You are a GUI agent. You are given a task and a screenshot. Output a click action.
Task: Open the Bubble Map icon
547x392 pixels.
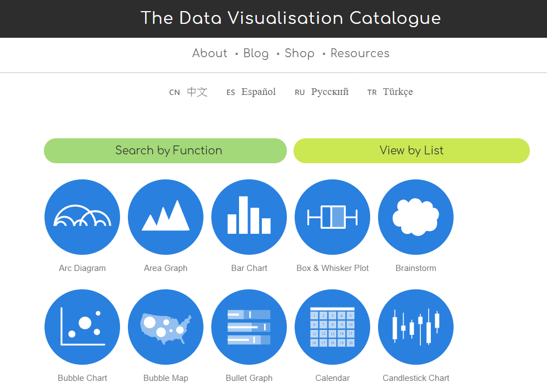[x=166, y=327]
